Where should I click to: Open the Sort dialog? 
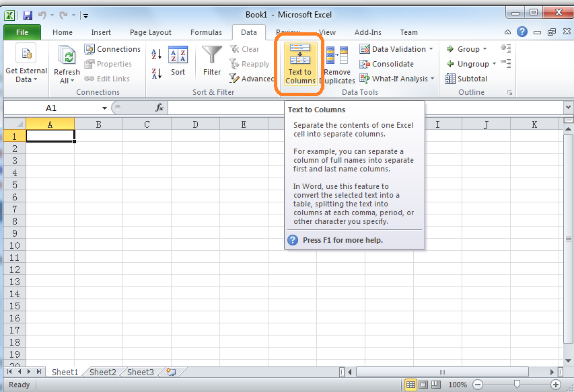pyautogui.click(x=178, y=61)
